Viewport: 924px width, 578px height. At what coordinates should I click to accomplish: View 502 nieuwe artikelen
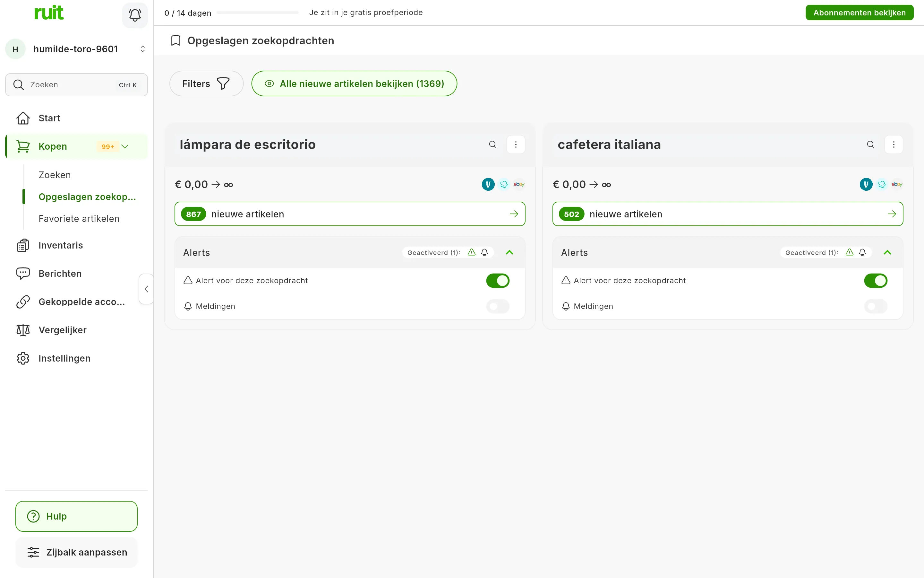(728, 214)
